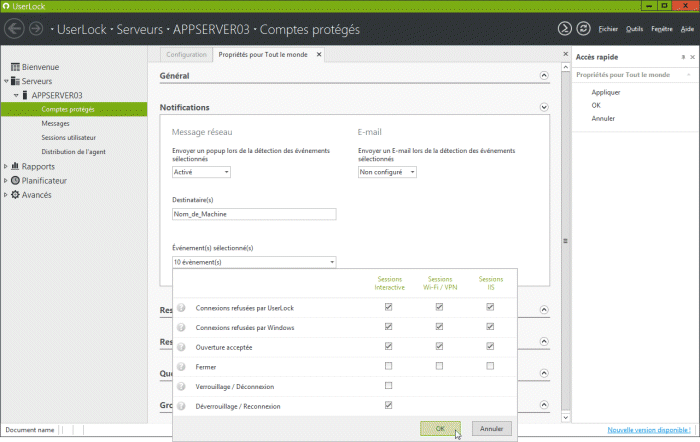This screenshot has width=700, height=442.
Task: Open the Fenêtre menu
Action: [x=662, y=29]
